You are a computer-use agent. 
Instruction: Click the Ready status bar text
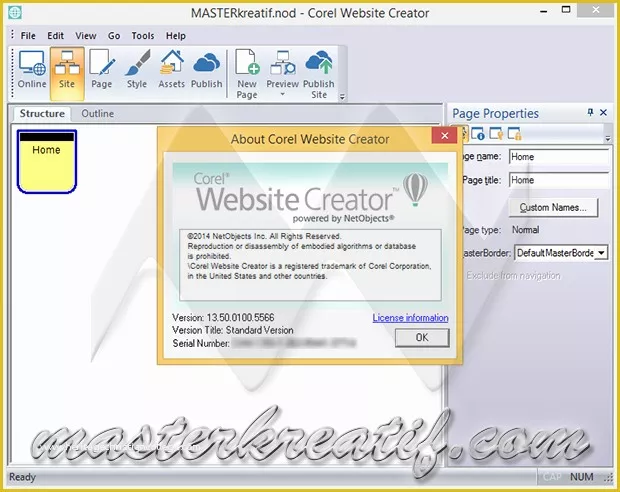(22, 477)
